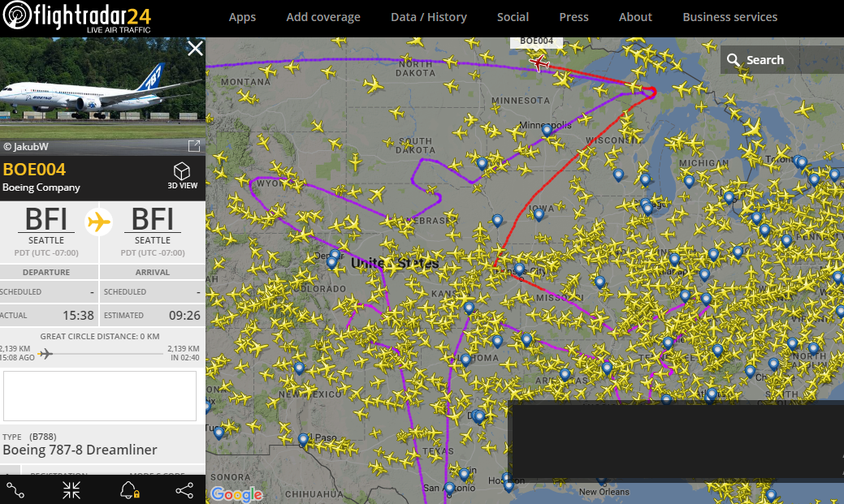The height and width of the screenshot is (504, 844).
Task: Close the BOE004 flight panel
Action: (195, 49)
